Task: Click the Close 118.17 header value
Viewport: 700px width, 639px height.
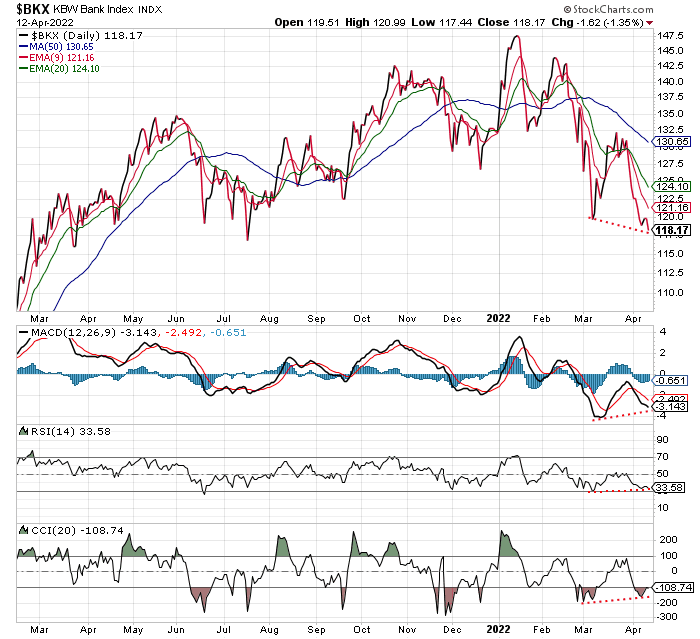Action: click(x=511, y=22)
